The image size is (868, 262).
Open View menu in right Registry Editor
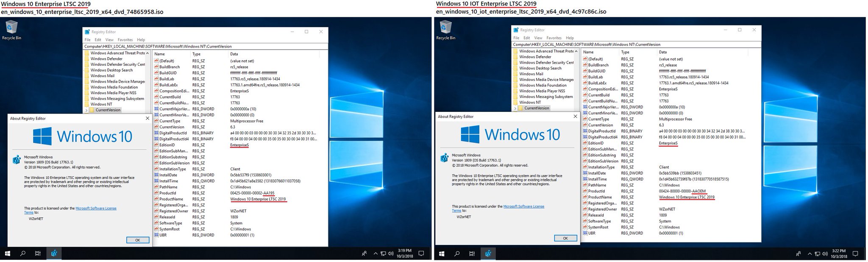pyautogui.click(x=538, y=38)
